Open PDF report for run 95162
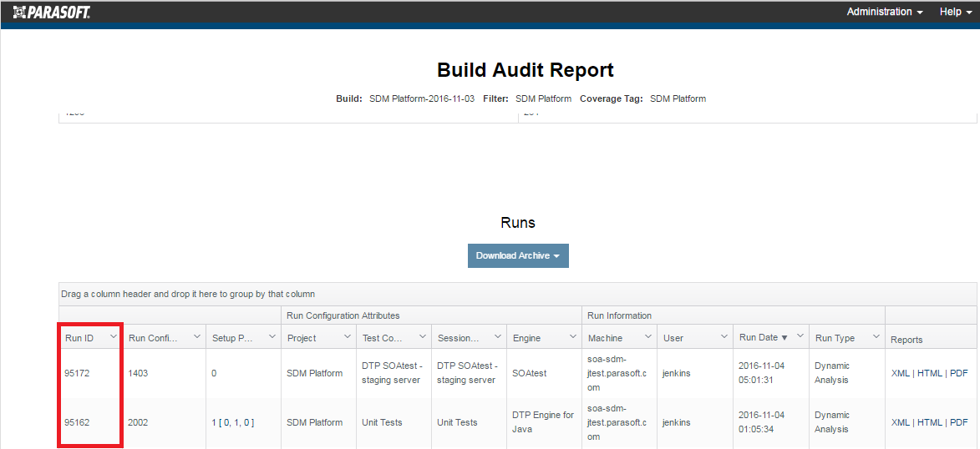Image resolution: width=980 pixels, height=449 pixels. tap(959, 422)
